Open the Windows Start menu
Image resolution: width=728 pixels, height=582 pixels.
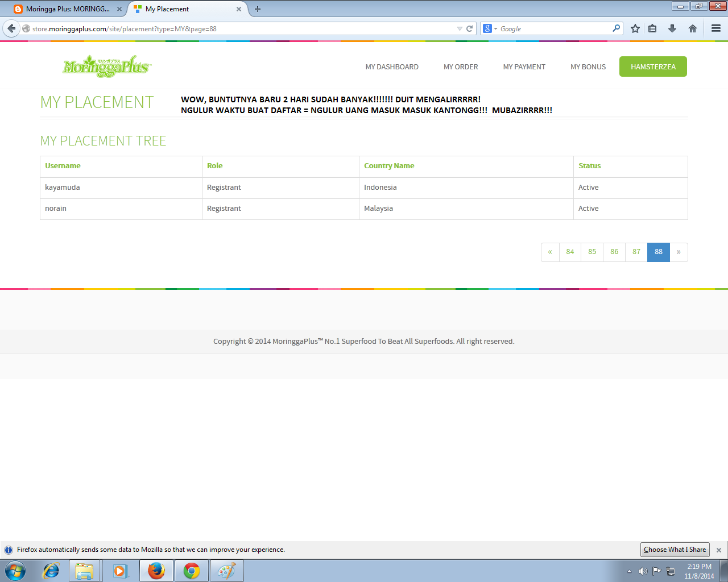pos(15,571)
